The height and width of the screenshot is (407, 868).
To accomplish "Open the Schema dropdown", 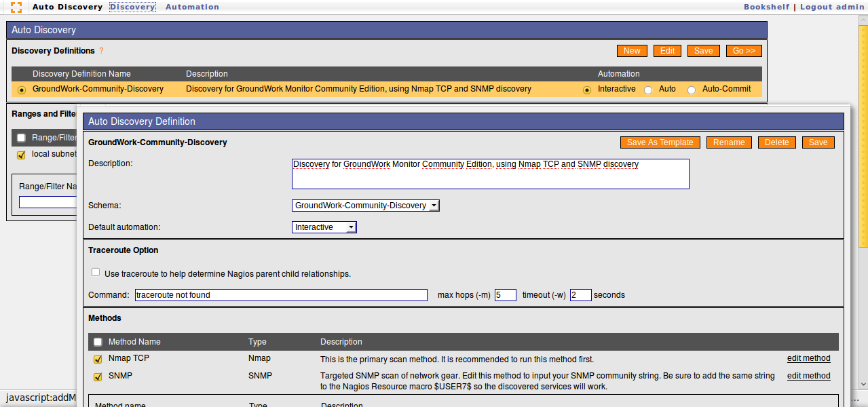I will [x=366, y=206].
